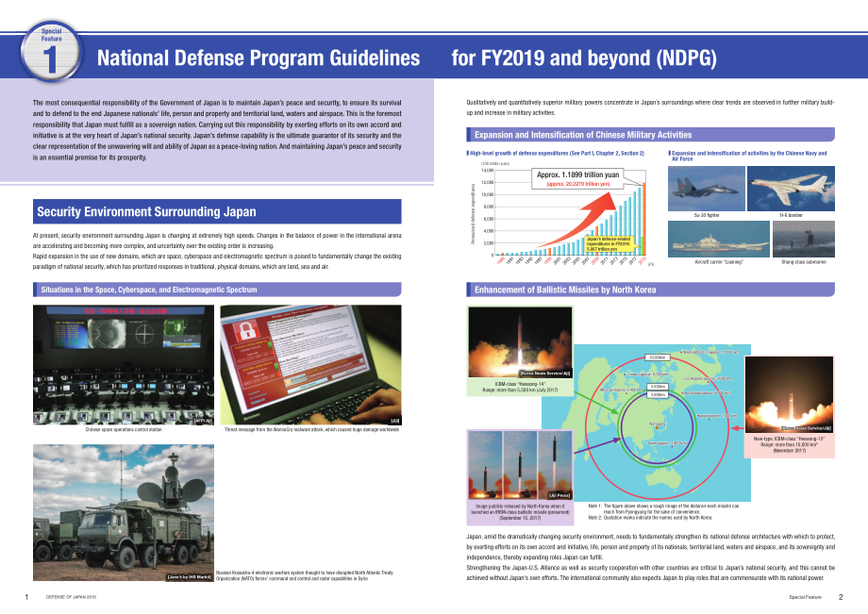This screenshot has height=614, width=868.
Task: Open the Russian Krasukha-4 electronic warfare truck photo
Action: (124, 512)
